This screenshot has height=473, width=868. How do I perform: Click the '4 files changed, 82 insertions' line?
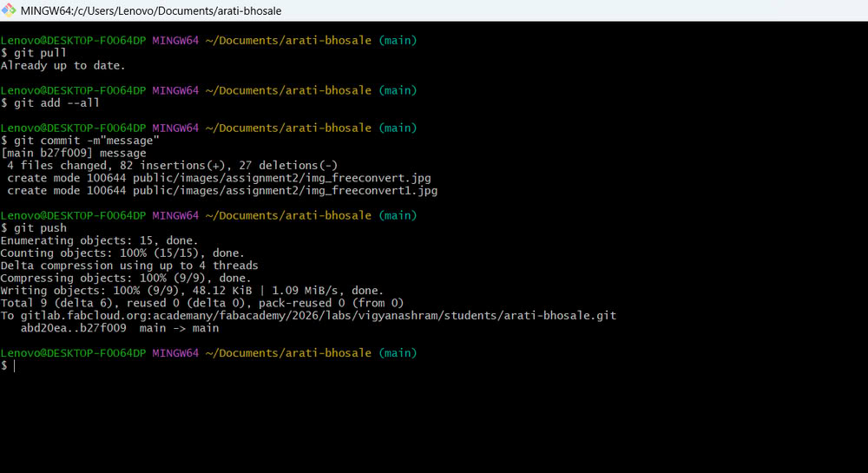pos(172,166)
